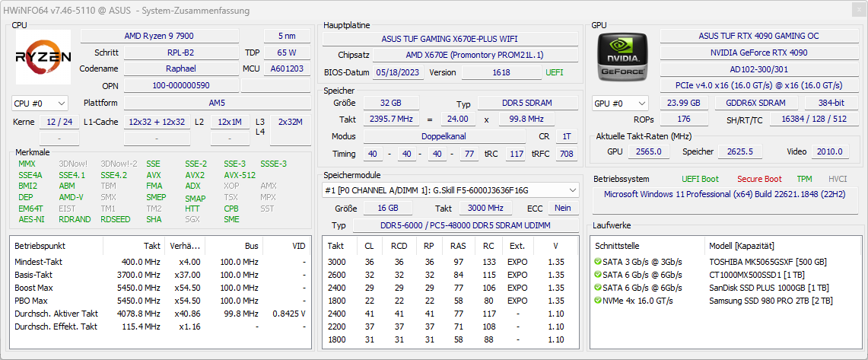
Task: Click the BIOS date 05/18/2023 field
Action: click(399, 72)
